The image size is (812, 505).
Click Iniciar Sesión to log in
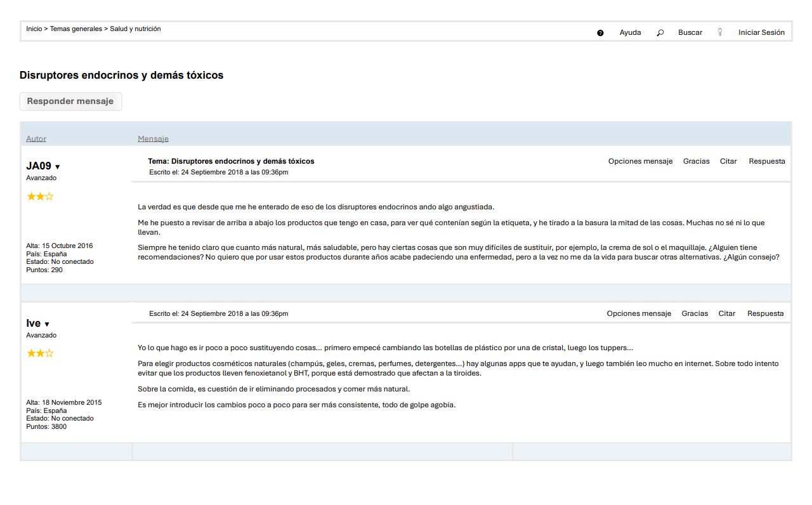point(761,32)
